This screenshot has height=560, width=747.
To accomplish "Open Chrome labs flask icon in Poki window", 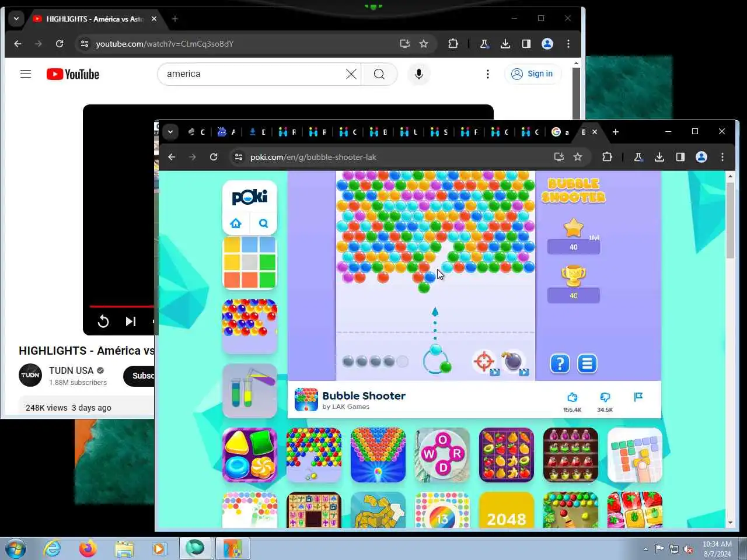I will tap(638, 157).
